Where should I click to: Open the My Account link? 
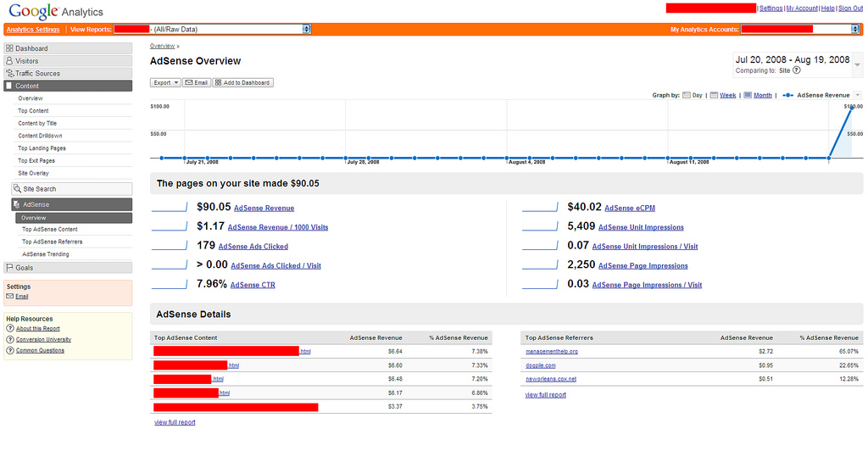pyautogui.click(x=802, y=8)
